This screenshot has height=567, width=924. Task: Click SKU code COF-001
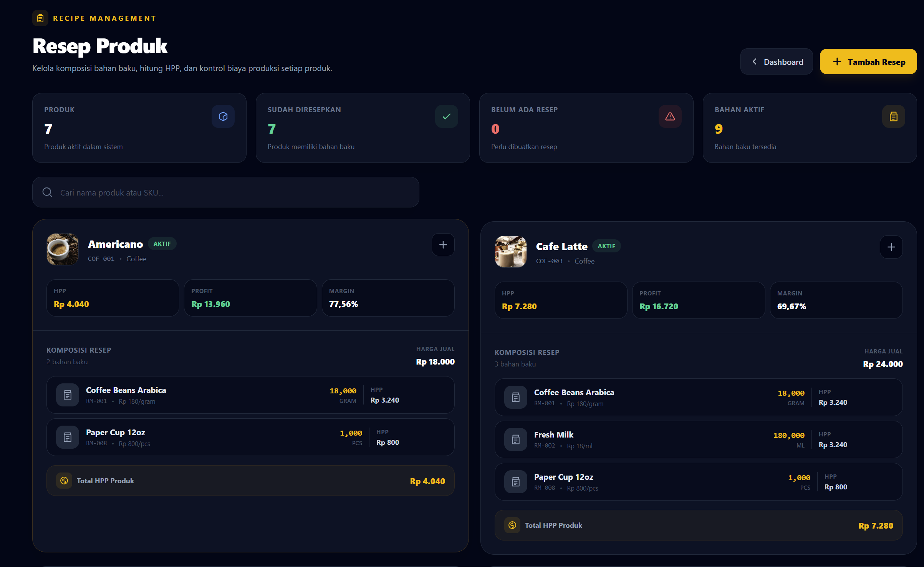101,259
